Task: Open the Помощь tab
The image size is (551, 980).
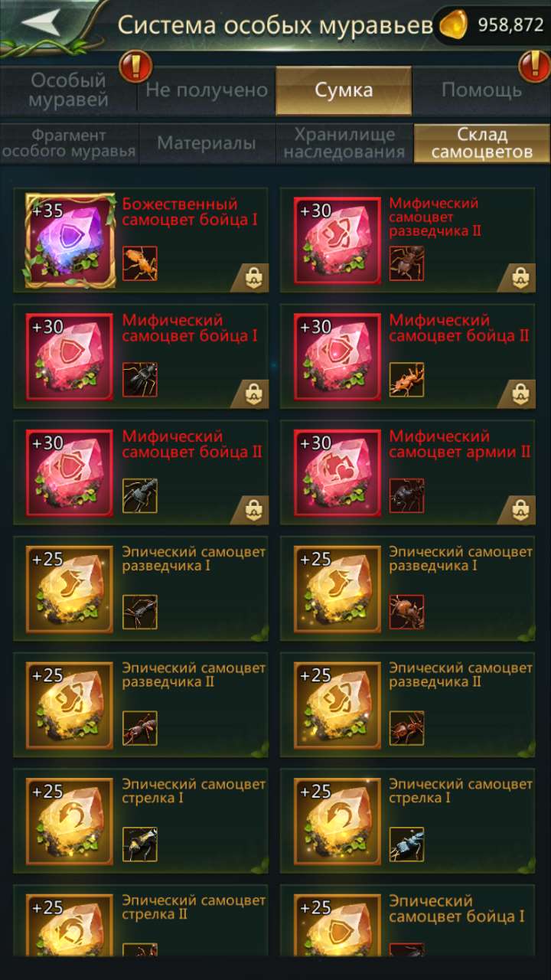Action: 481,90
